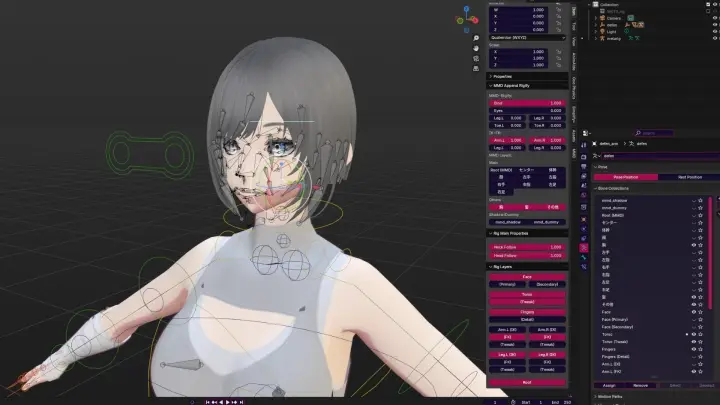
Task: Hide the Light in the outliner
Action: [715, 32]
